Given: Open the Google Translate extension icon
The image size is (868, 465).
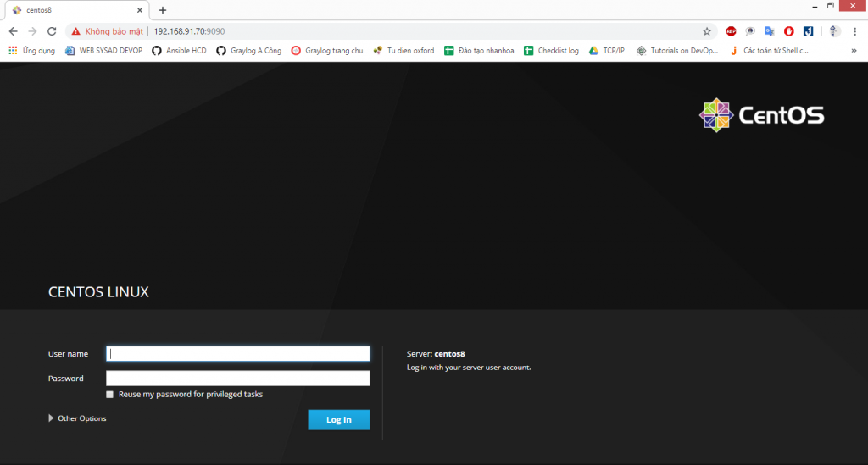Looking at the screenshot, I should coord(770,31).
